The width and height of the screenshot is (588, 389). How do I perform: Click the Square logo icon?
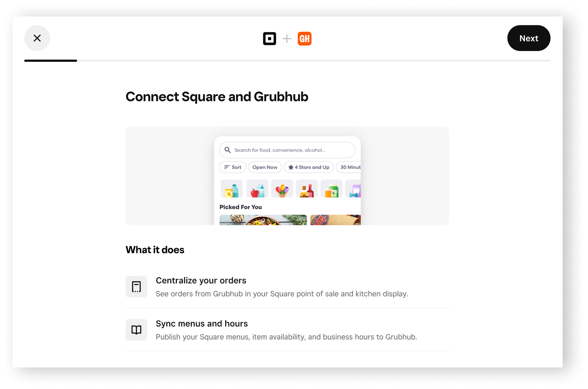269,39
